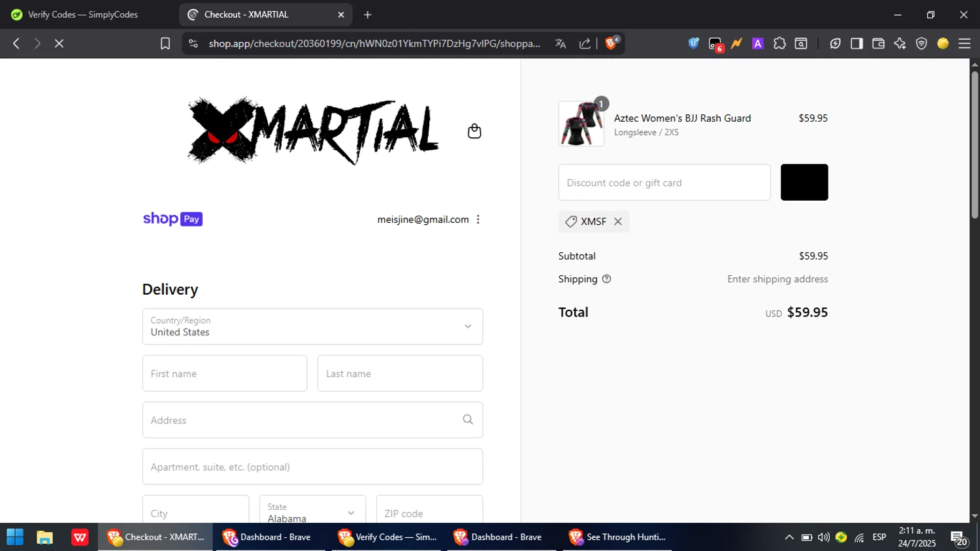The image size is (980, 551).
Task: Open a new browser tab
Action: 368,14
